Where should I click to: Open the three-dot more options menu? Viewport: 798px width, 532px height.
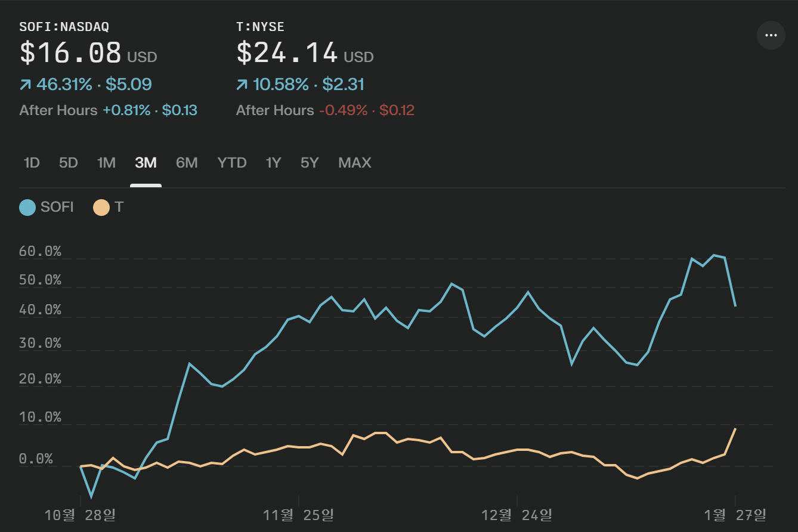771,35
